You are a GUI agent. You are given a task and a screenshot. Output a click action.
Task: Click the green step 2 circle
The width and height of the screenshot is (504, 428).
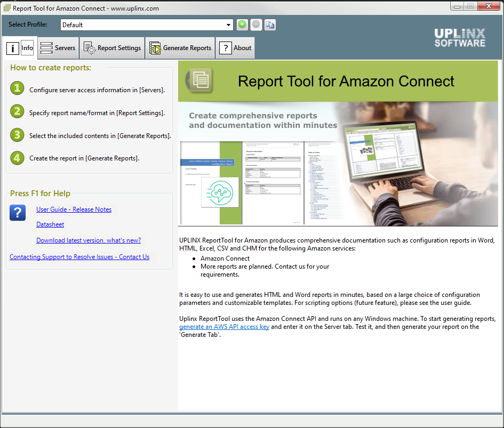pos(17,111)
